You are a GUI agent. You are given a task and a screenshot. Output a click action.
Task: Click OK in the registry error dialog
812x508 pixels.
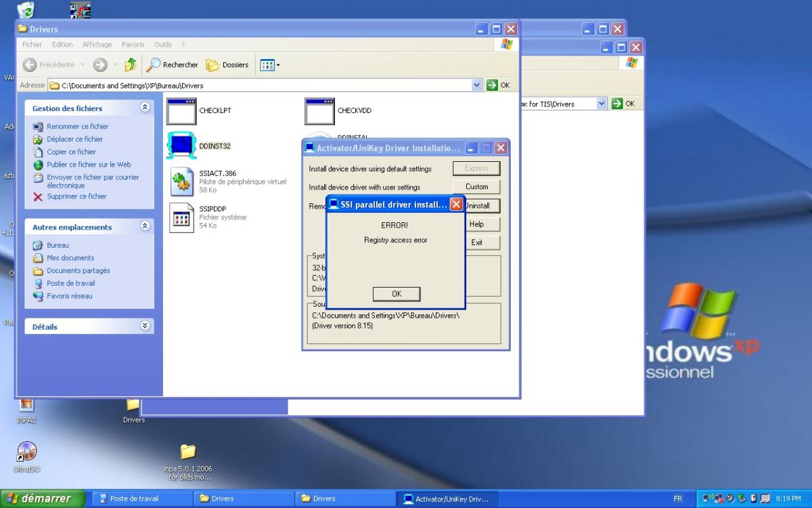tap(397, 294)
